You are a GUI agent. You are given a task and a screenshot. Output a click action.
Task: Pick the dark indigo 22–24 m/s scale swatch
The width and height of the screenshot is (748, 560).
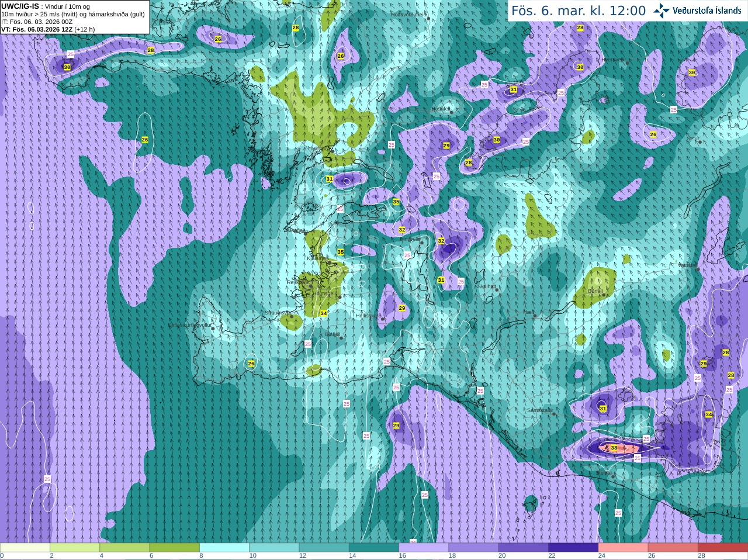(x=573, y=548)
